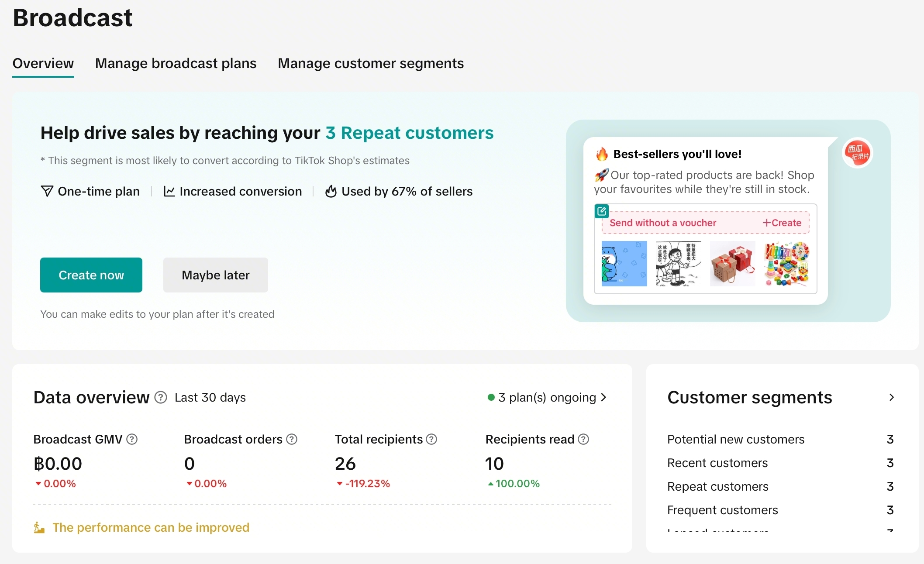Select the red gift boxes product thumbnail
The height and width of the screenshot is (564, 924).
[732, 264]
